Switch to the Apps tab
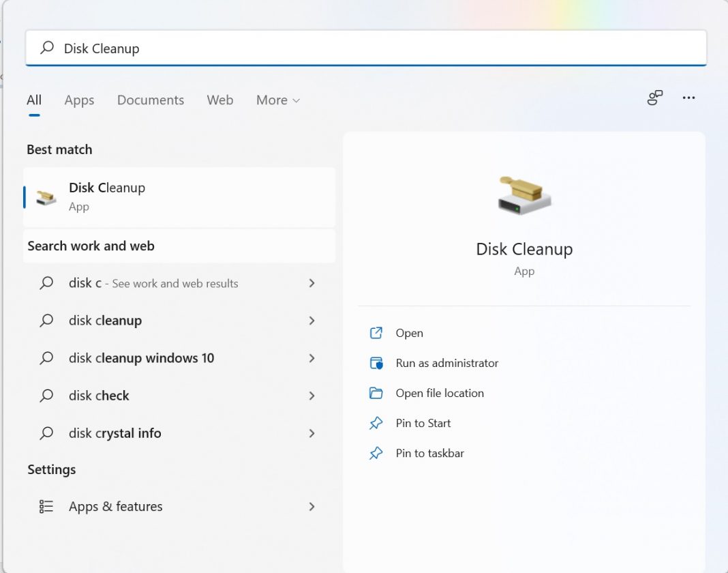The height and width of the screenshot is (573, 728). 79,100
